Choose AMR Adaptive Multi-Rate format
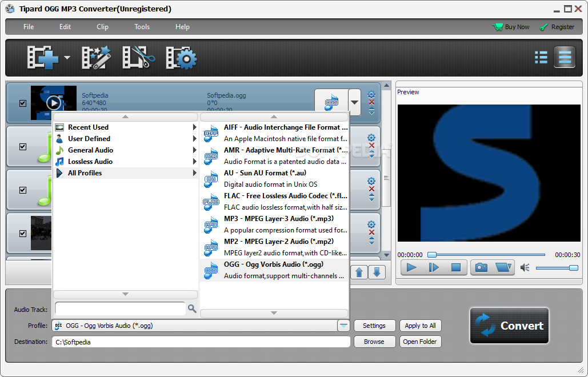Viewport: 588px width, 377px height. tap(274, 156)
